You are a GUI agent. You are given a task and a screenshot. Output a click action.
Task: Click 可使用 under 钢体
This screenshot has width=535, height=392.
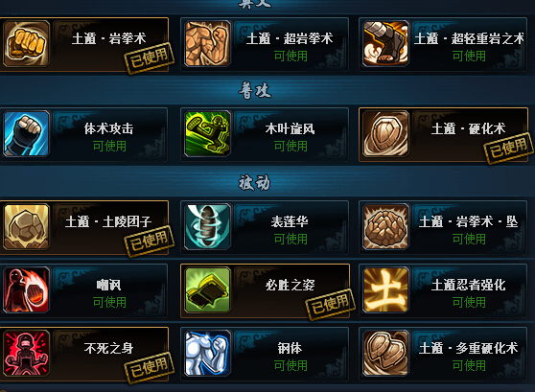tap(291, 366)
